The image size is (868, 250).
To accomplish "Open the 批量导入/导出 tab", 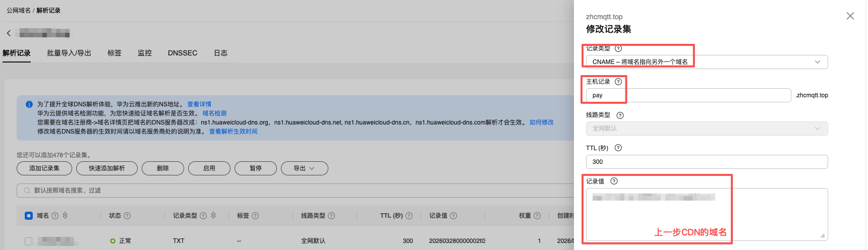I will coord(69,53).
